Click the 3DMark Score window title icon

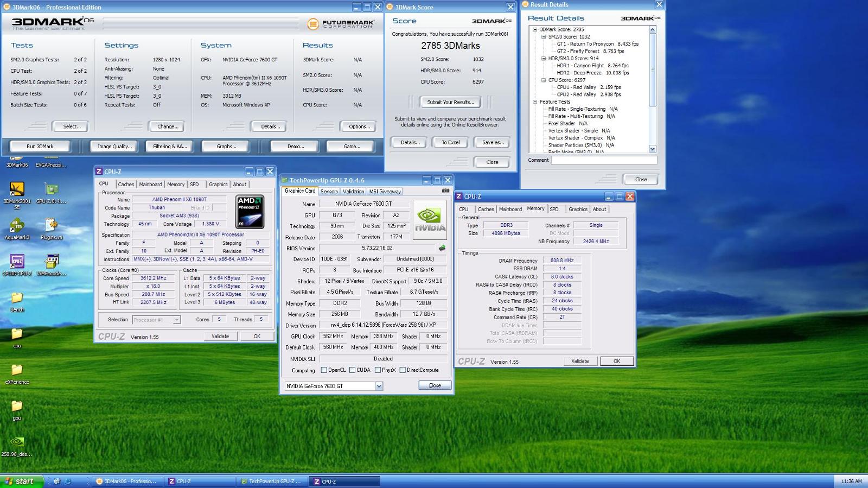pos(390,7)
